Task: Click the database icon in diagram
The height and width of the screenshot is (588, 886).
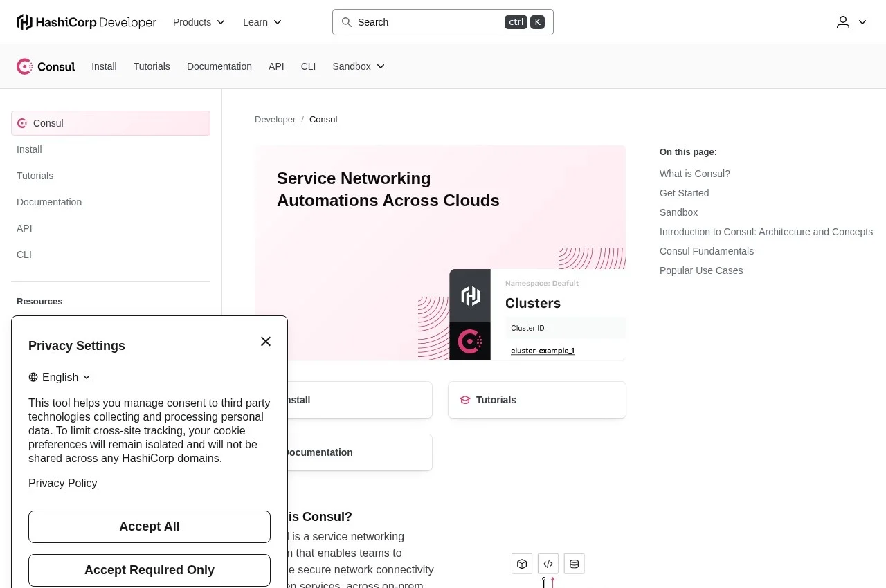Action: pos(575,564)
